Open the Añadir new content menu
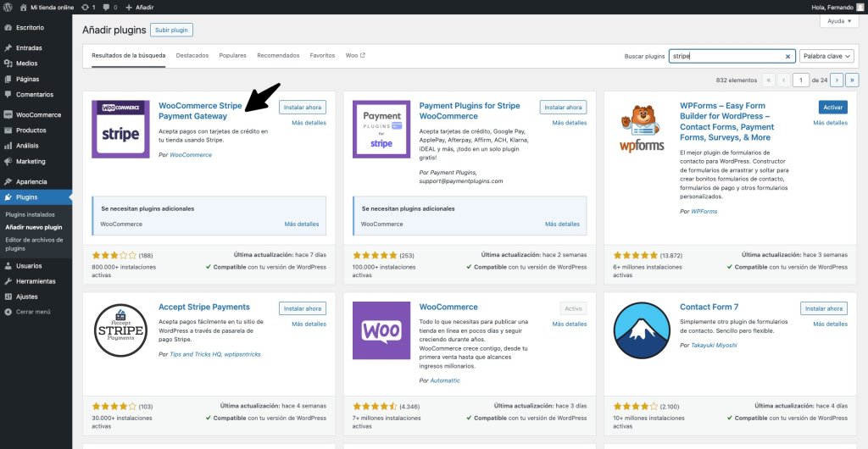Screen dimensions: 868x449 pyautogui.click(x=140, y=7)
